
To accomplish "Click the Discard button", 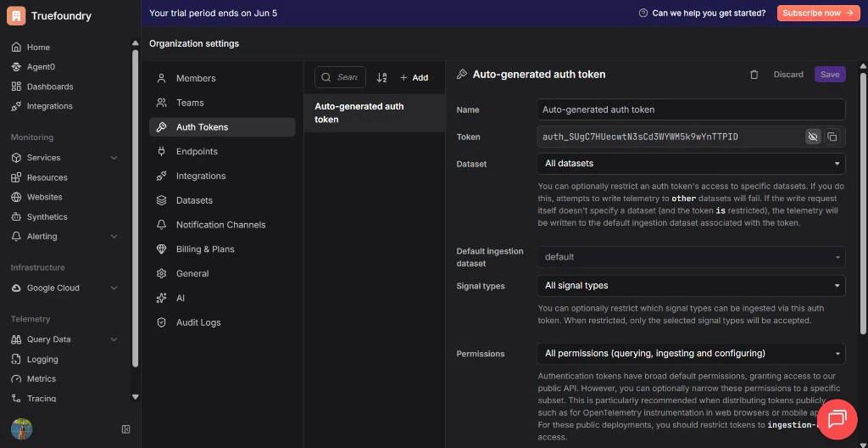I will [x=788, y=75].
